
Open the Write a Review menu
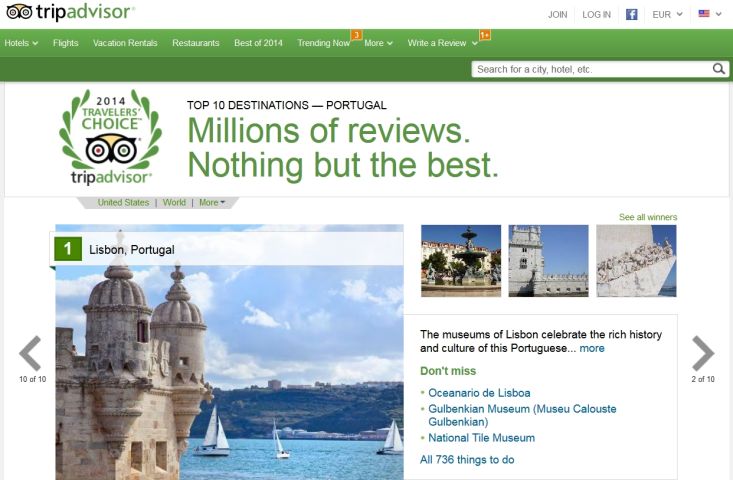[x=442, y=43]
